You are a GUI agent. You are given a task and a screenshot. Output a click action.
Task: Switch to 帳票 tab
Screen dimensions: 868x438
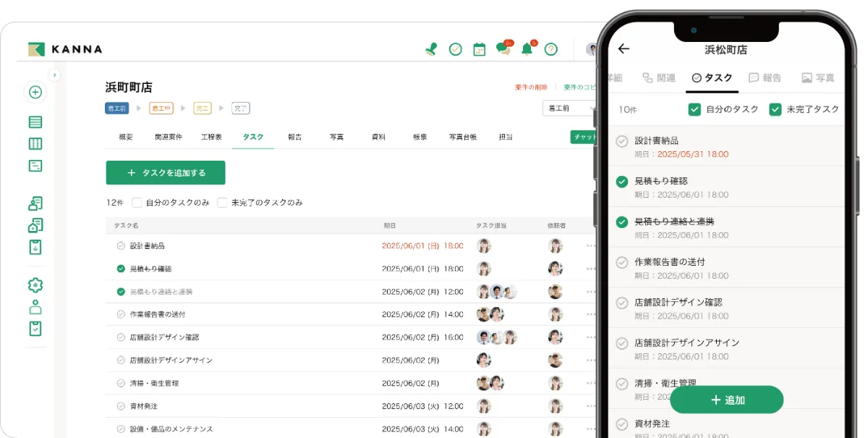click(420, 136)
